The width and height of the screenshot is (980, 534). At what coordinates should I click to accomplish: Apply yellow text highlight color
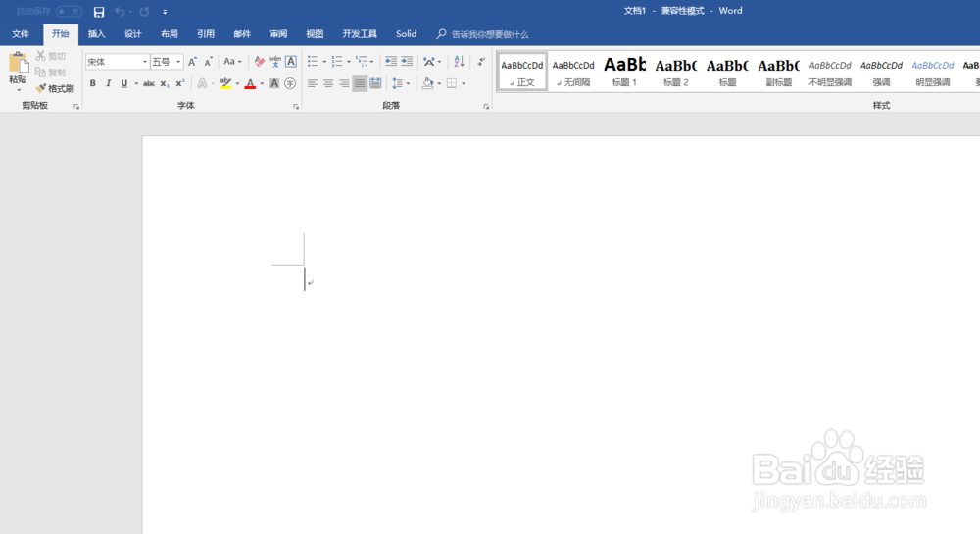coord(225,83)
